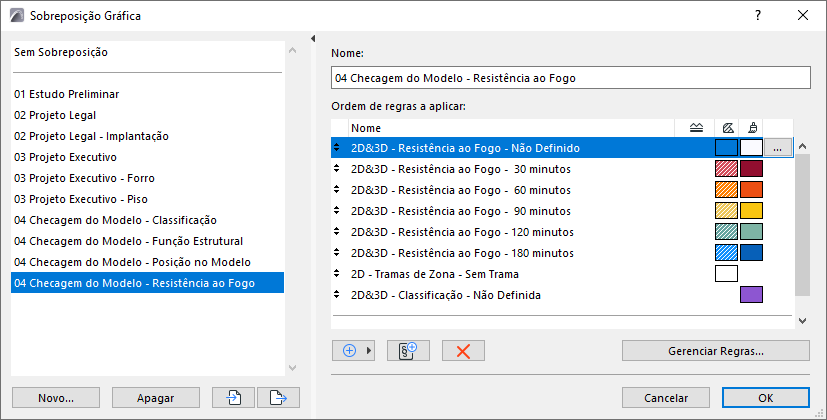Image resolution: width=827 pixels, height=420 pixels.
Task: Click the fill override column header icon
Action: click(x=727, y=128)
